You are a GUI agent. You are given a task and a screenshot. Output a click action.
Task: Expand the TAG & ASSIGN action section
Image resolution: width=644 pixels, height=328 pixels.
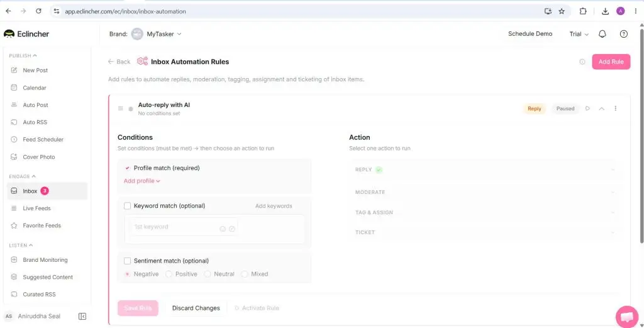point(485,213)
